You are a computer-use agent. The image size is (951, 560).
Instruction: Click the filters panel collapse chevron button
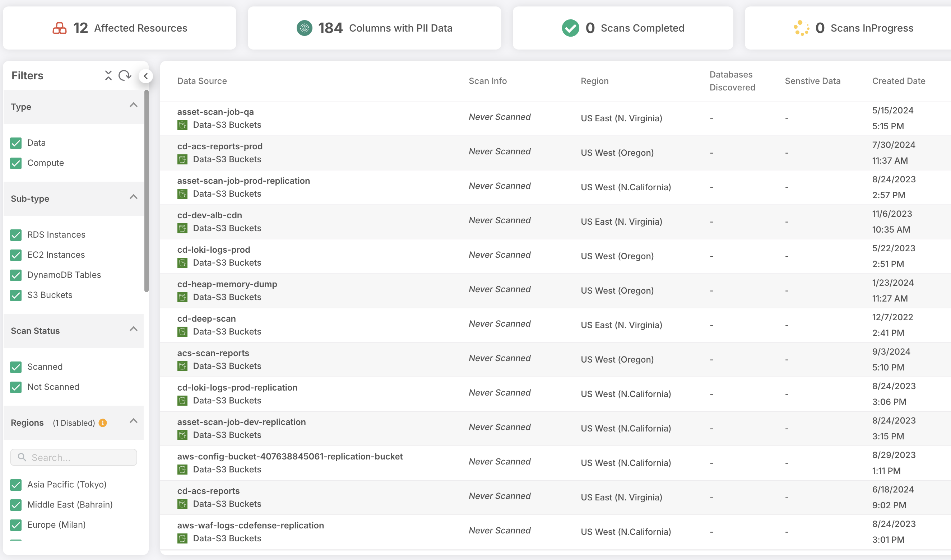click(x=146, y=76)
